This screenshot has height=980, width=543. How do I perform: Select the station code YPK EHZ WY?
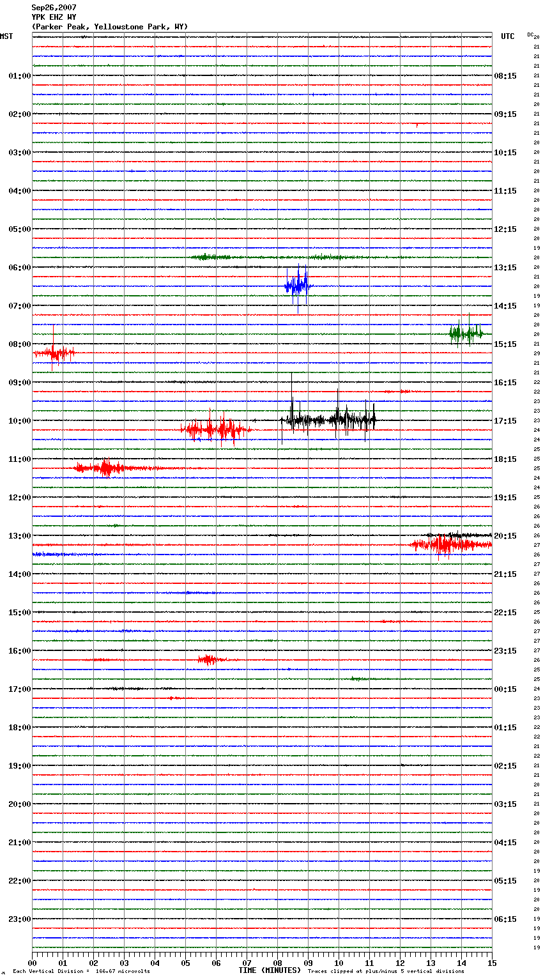tap(54, 17)
